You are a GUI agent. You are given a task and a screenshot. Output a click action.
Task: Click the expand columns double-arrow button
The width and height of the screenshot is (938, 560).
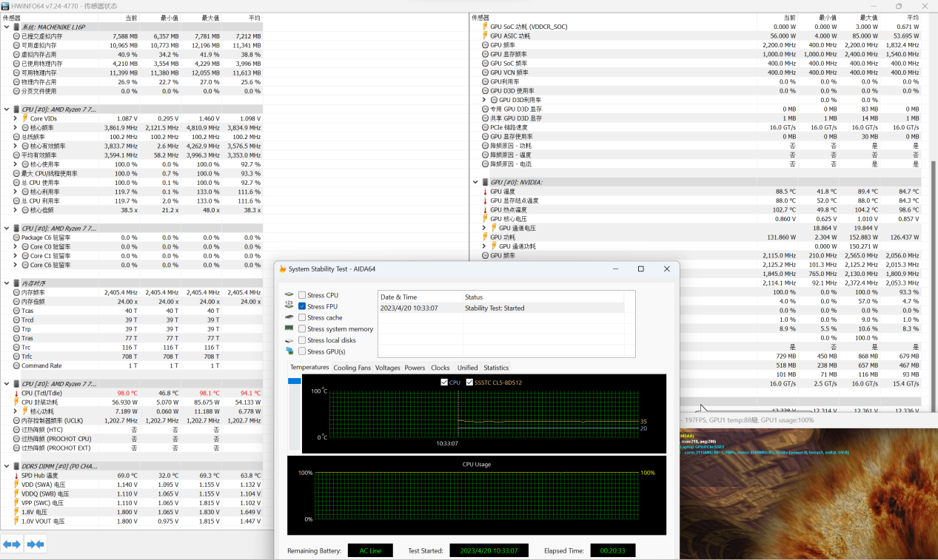click(x=13, y=544)
